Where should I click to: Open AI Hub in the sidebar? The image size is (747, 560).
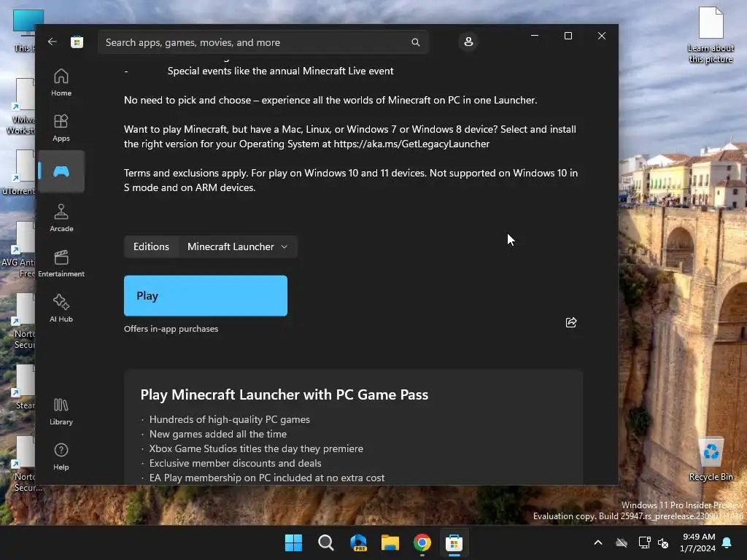[x=61, y=308]
